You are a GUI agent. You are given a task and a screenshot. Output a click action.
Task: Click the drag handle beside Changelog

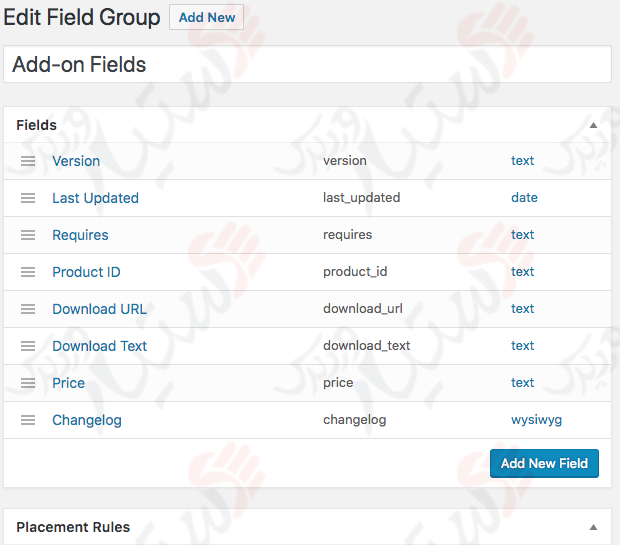28,420
